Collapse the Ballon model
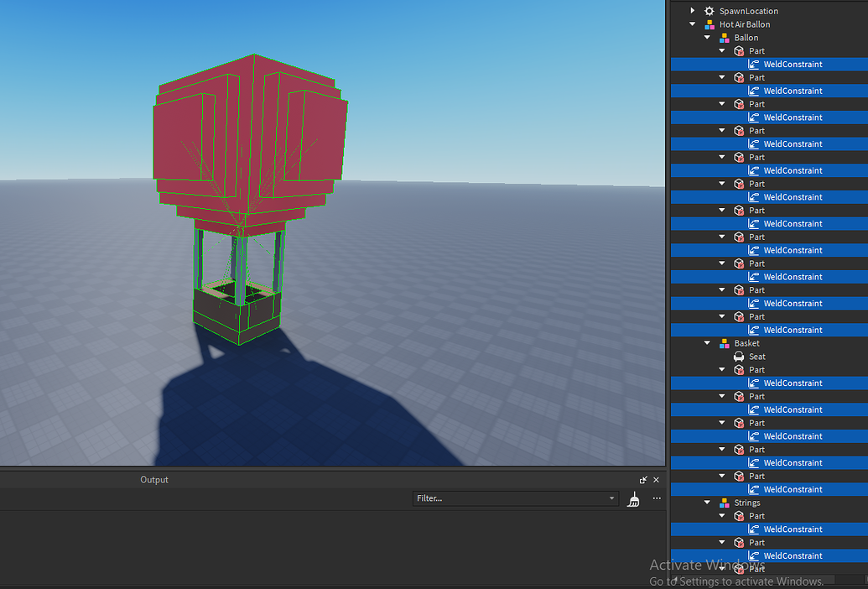 click(705, 37)
